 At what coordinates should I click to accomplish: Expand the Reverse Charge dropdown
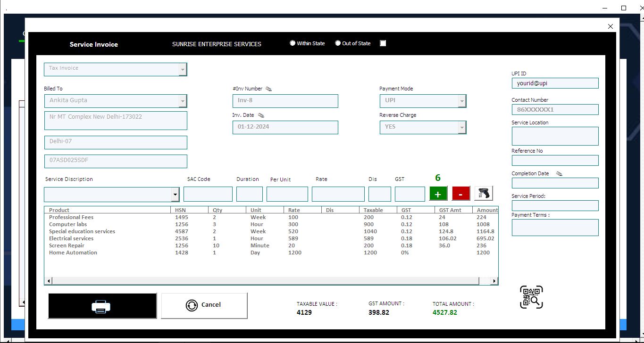point(462,128)
